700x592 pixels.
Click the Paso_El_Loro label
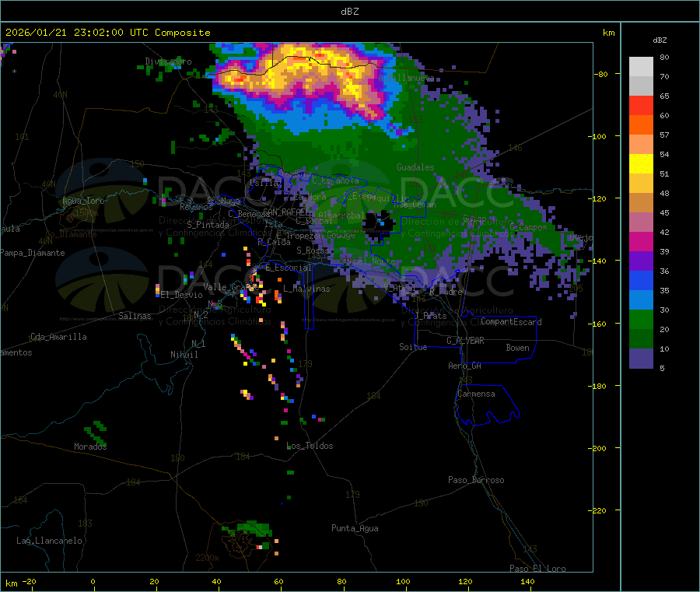click(x=537, y=569)
